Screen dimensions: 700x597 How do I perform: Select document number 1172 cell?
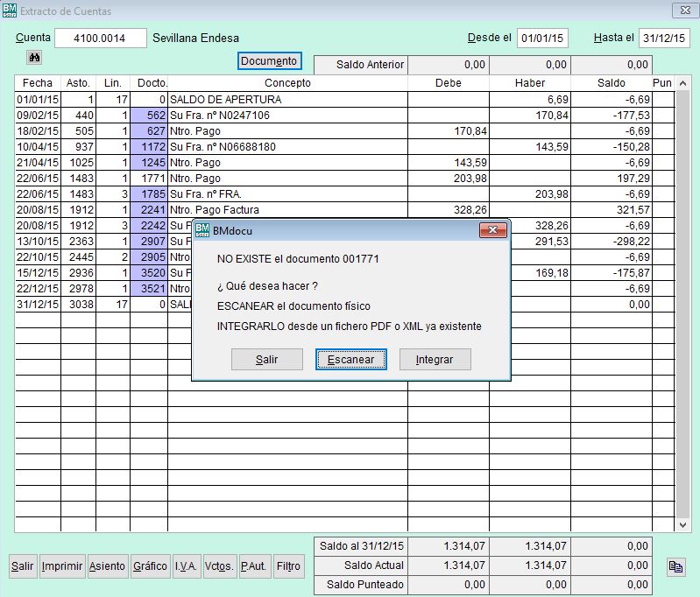(149, 147)
